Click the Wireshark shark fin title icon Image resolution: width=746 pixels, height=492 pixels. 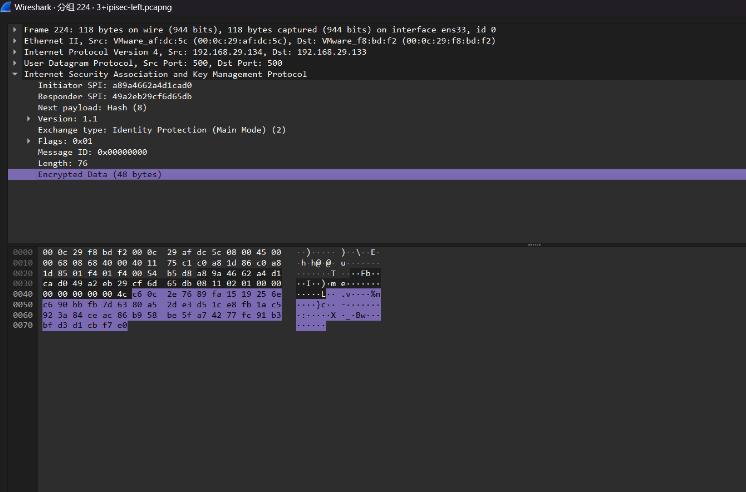click(6, 7)
